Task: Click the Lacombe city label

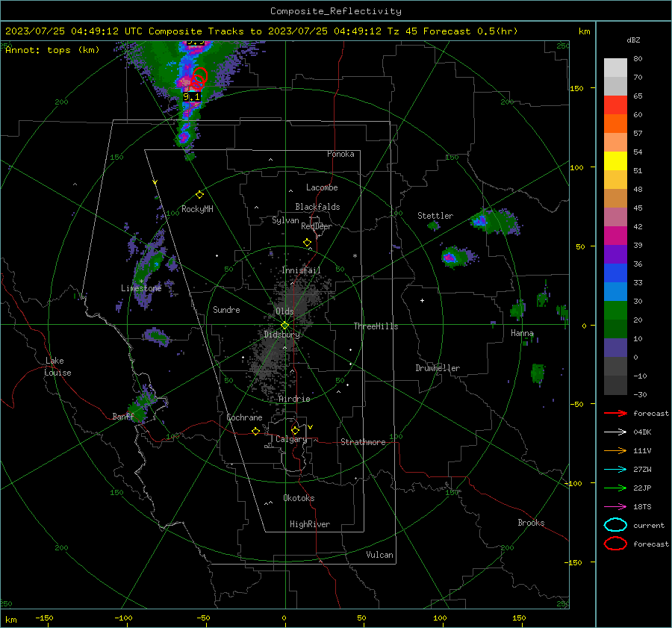Action: pos(322,187)
